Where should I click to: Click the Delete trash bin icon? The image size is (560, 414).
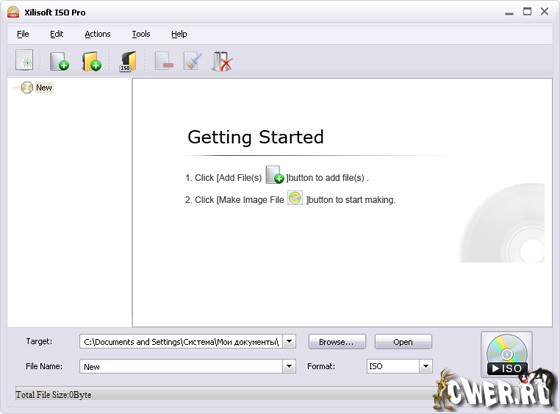coord(222,61)
